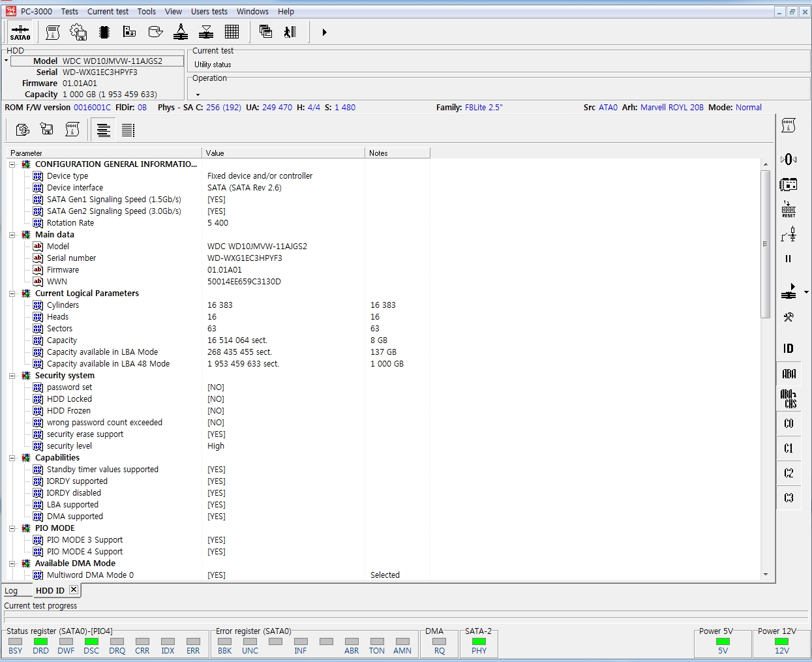The image size is (812, 662).
Task: Toggle centered tree view layout button
Action: [103, 130]
